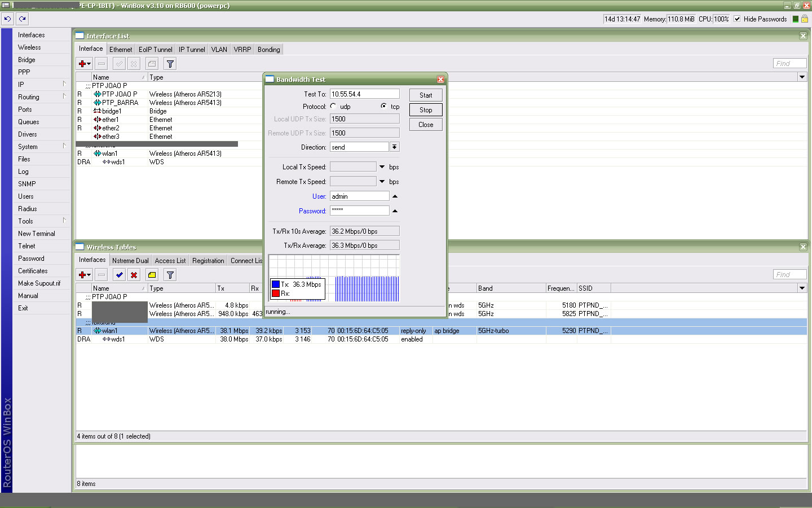The width and height of the screenshot is (812, 508).
Task: Expand the Local Tx Speed arrow
Action: click(x=382, y=167)
